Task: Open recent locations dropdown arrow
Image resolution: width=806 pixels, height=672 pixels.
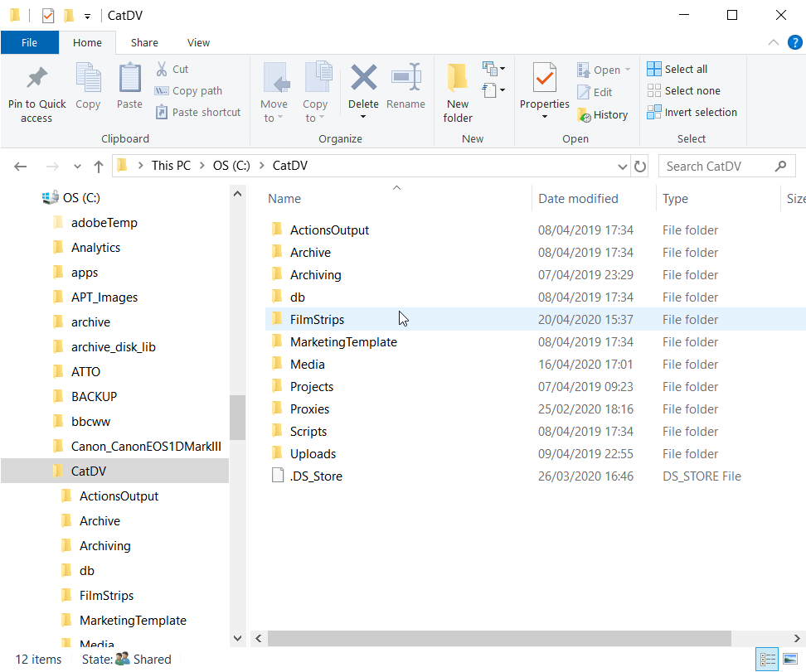Action: (77, 167)
